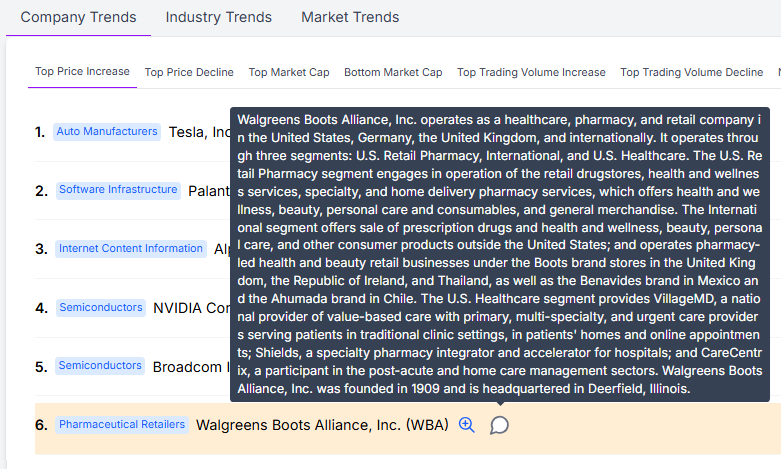Image resolution: width=781 pixels, height=469 pixels.
Task: Click the Semiconductors tag on row 4
Action: click(100, 308)
